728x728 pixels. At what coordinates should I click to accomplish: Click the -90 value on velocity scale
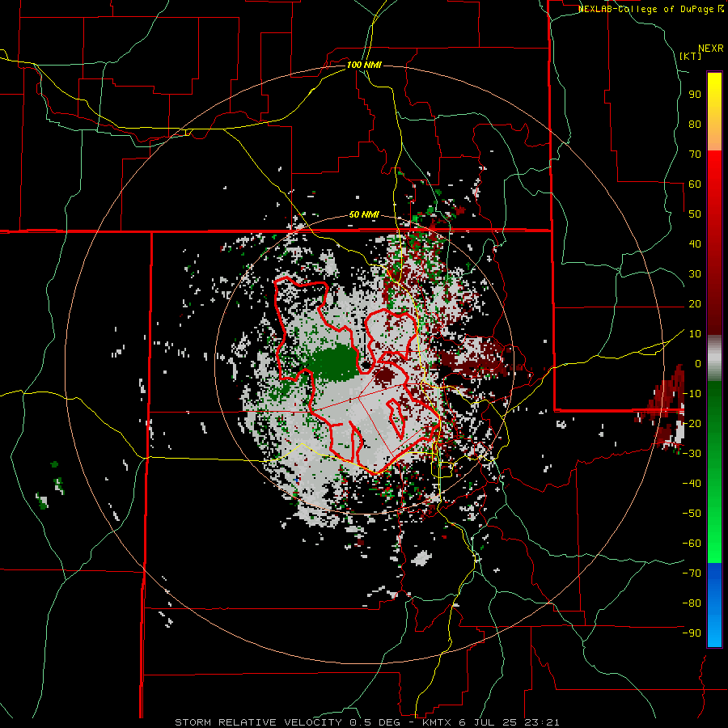[692, 633]
